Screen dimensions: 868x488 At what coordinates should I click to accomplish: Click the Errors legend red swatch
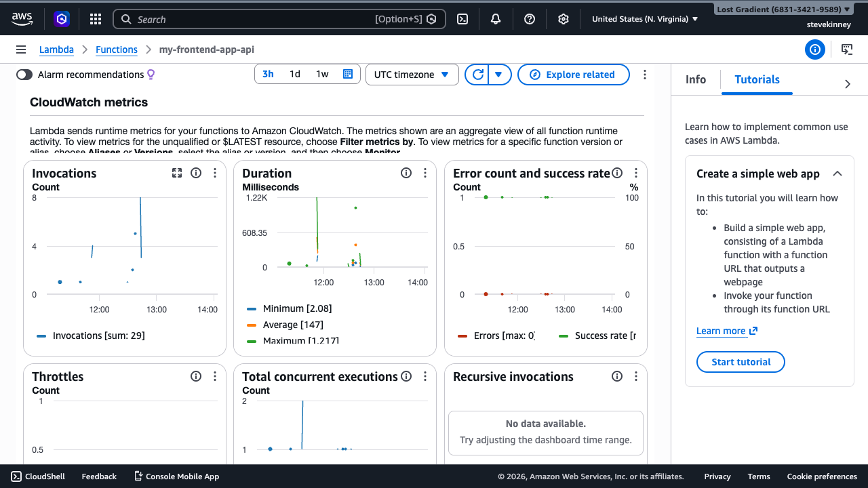(462, 335)
